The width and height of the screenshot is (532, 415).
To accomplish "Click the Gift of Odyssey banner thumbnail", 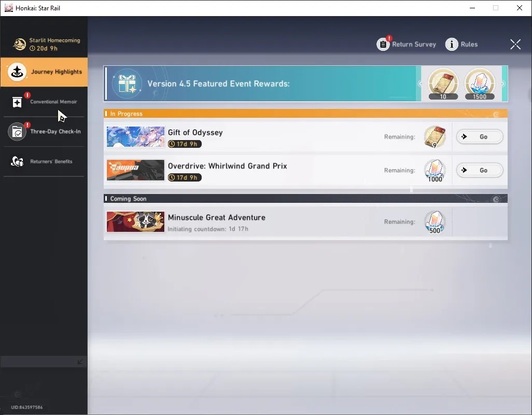I will (135, 137).
